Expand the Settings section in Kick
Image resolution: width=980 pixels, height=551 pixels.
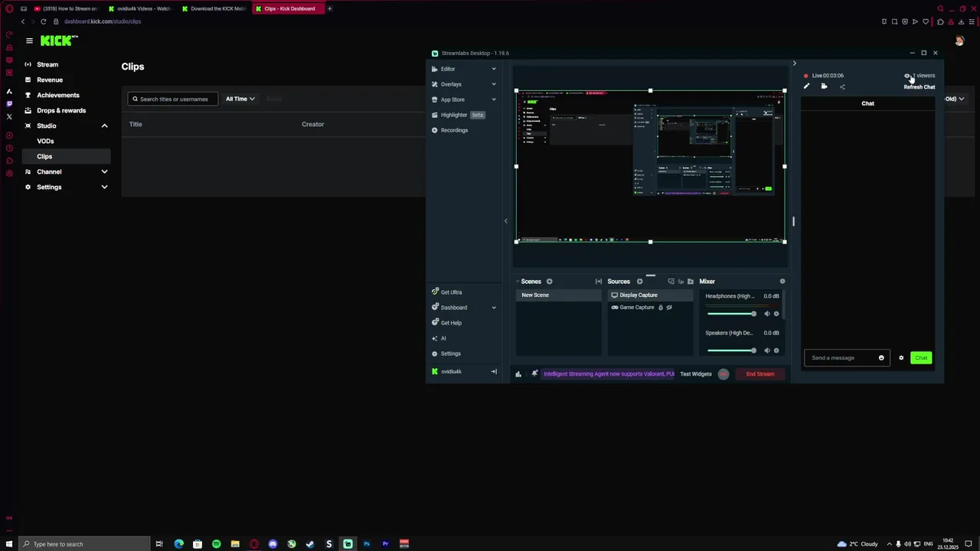pos(104,187)
